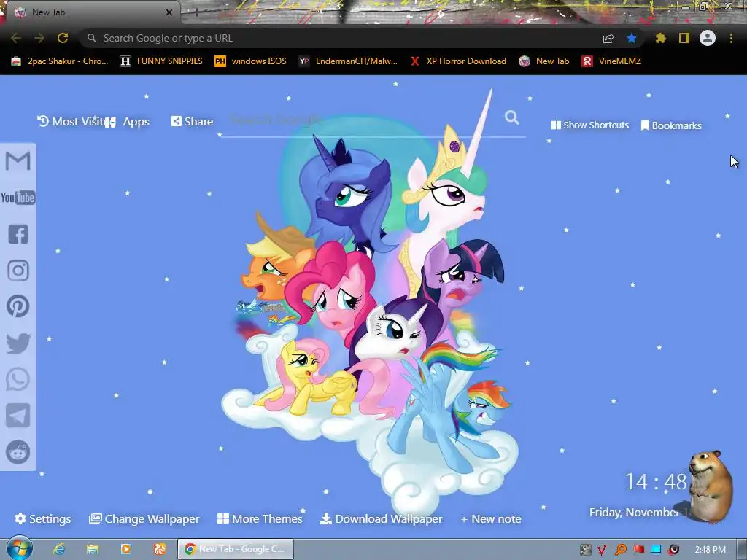Click Change Wallpaper
This screenshot has height=560, width=747.
(x=144, y=518)
